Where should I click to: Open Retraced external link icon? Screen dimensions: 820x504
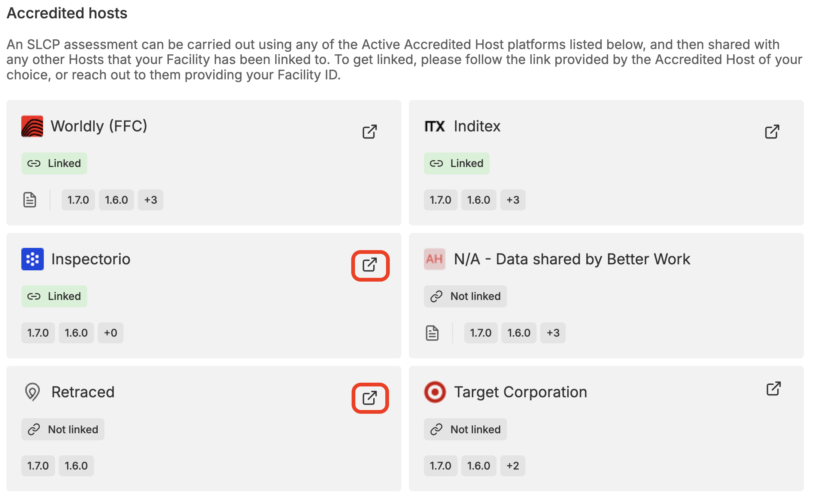[370, 398]
